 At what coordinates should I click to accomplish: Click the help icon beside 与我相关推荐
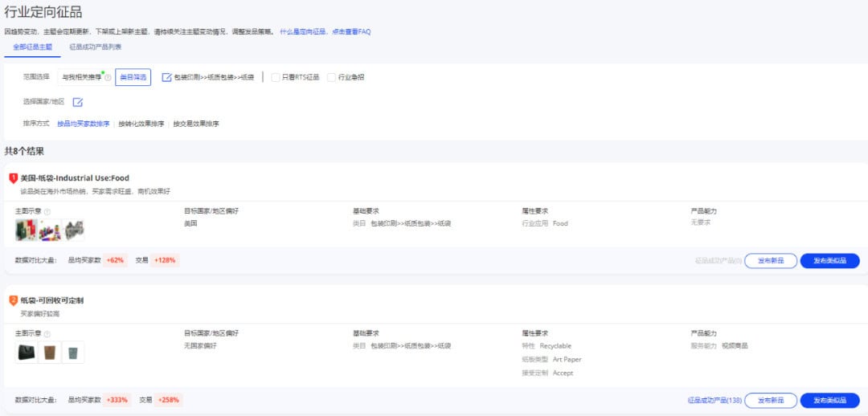pyautogui.click(x=108, y=78)
